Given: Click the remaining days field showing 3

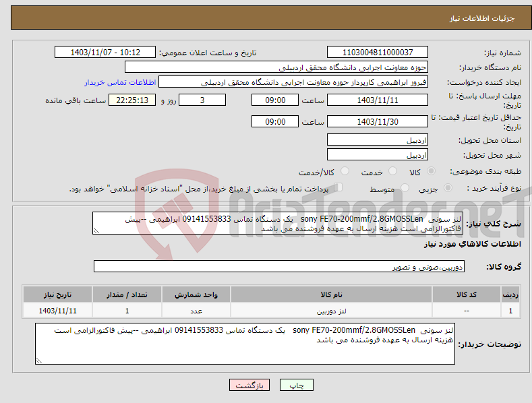Looking at the screenshot, I should tap(202, 100).
